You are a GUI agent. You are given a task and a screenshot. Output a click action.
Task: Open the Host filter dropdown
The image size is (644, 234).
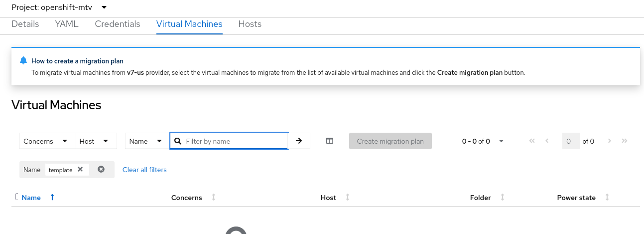[x=96, y=141]
